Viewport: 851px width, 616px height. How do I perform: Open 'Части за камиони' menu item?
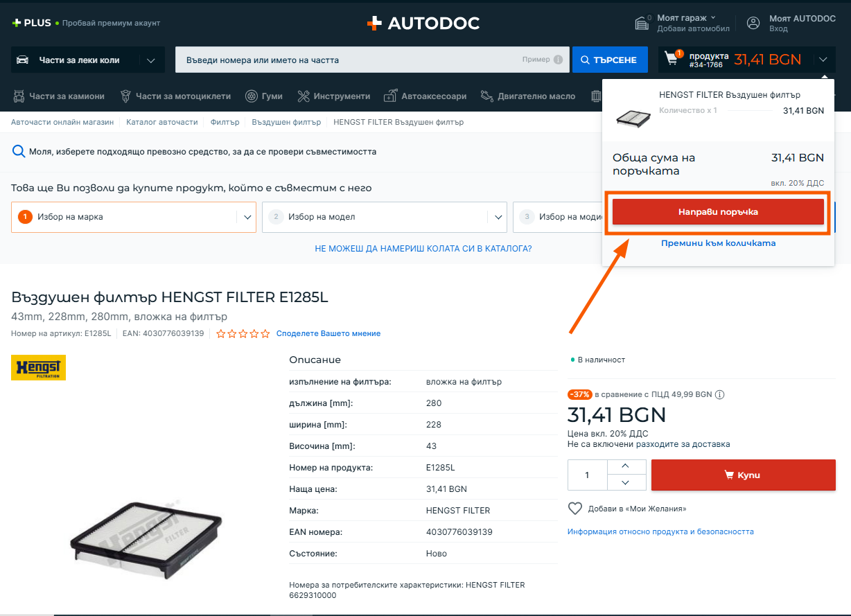tap(59, 96)
